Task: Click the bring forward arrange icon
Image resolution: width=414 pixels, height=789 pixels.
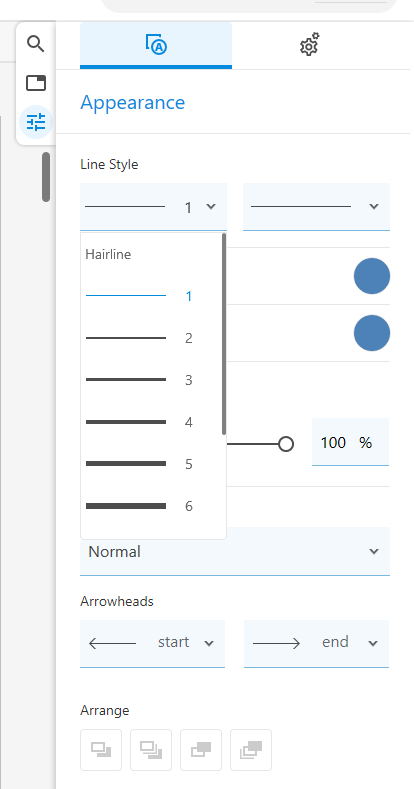Action: point(101,750)
